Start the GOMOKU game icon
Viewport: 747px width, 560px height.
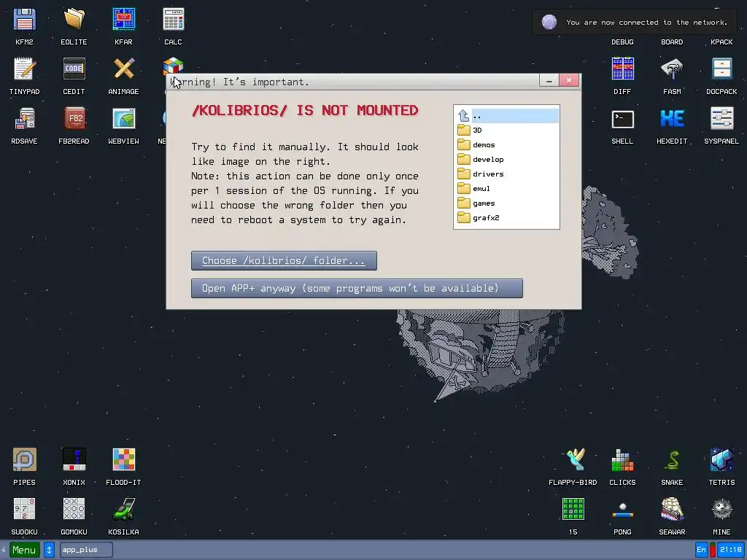(74, 509)
